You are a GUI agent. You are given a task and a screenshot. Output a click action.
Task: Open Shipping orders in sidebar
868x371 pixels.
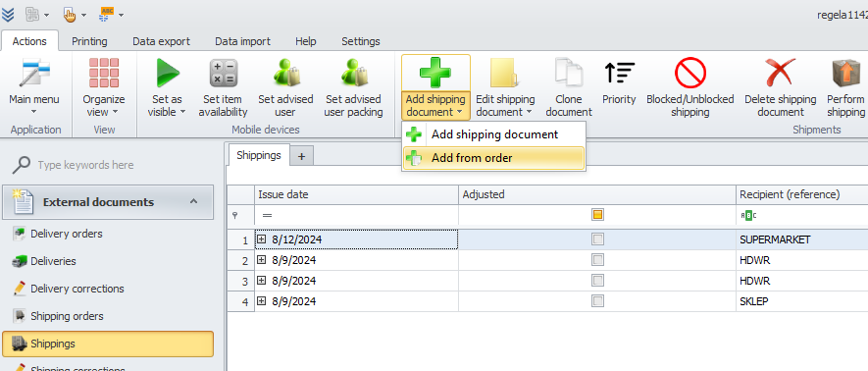click(67, 316)
